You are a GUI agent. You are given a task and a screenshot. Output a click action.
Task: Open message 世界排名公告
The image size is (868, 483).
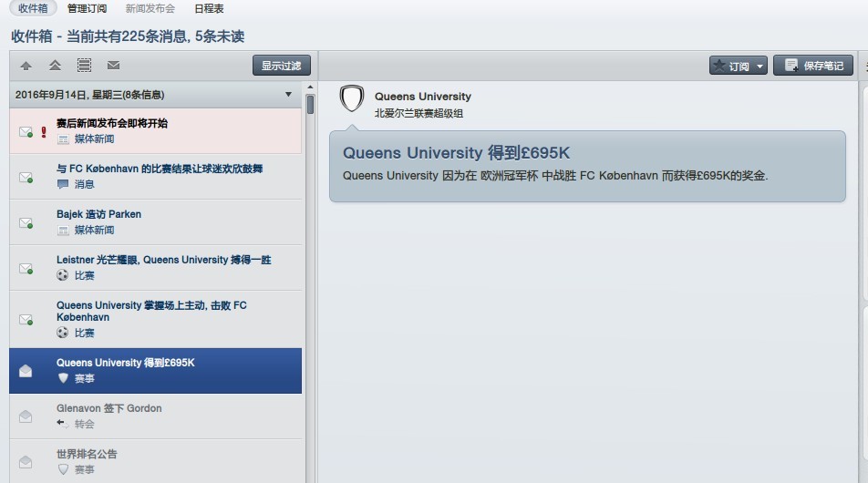[156, 461]
